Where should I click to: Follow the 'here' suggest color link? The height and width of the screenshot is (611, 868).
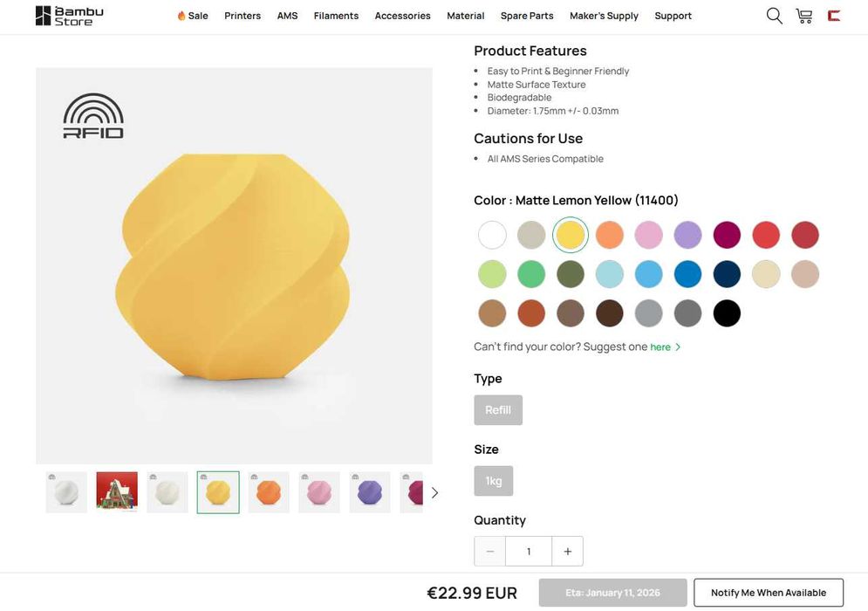[660, 347]
